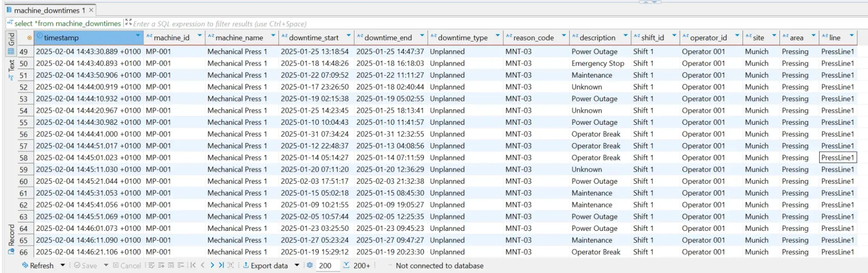Viewport: 868px width, 273px height.
Task: Close the machine_downtimes 1 tab
Action: pos(91,10)
